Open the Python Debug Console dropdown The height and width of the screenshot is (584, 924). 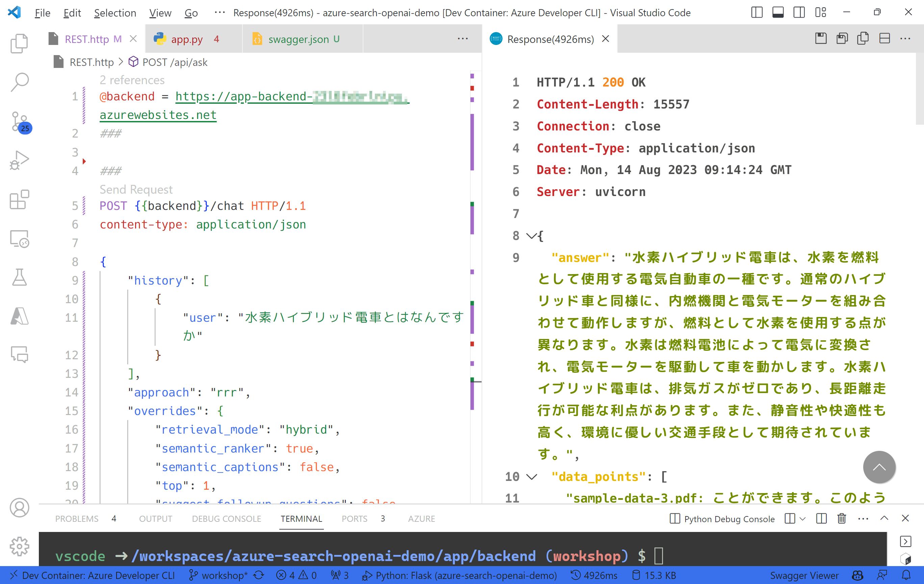tap(803, 519)
